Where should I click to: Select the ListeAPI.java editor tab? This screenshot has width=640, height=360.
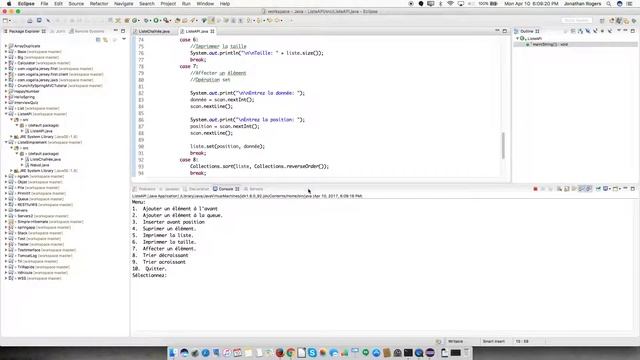pyautogui.click(x=197, y=31)
